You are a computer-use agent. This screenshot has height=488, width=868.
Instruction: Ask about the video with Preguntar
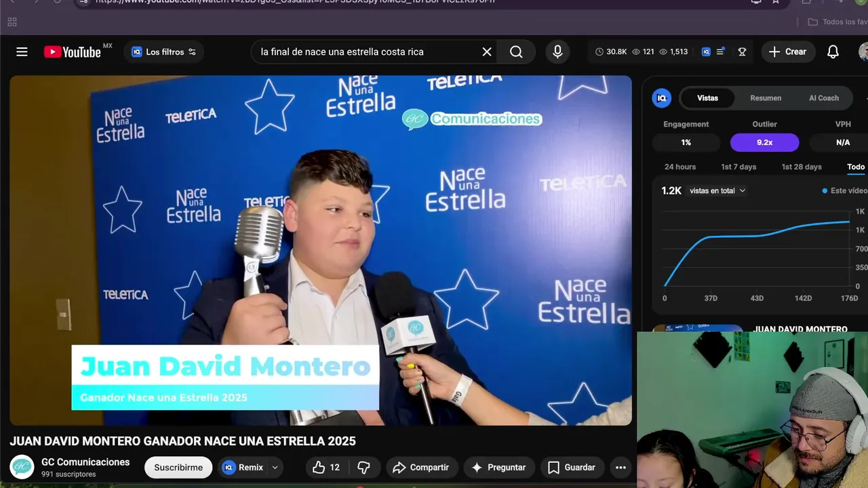tap(499, 468)
